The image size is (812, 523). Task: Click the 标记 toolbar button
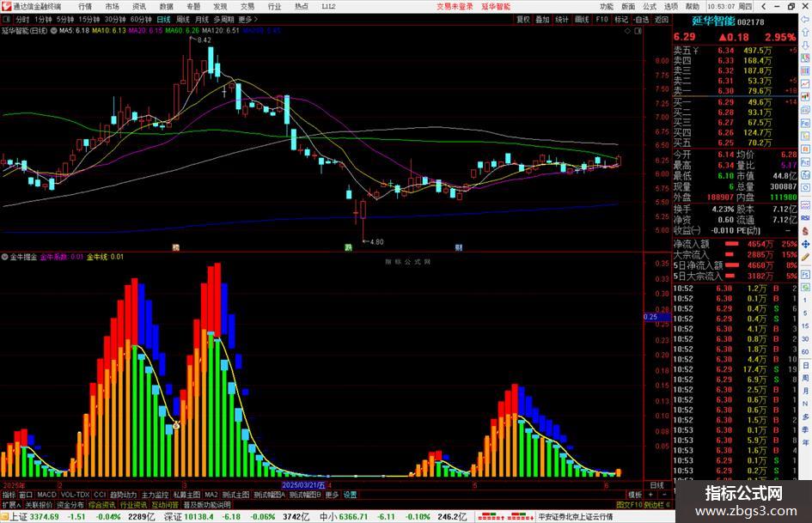(621, 20)
